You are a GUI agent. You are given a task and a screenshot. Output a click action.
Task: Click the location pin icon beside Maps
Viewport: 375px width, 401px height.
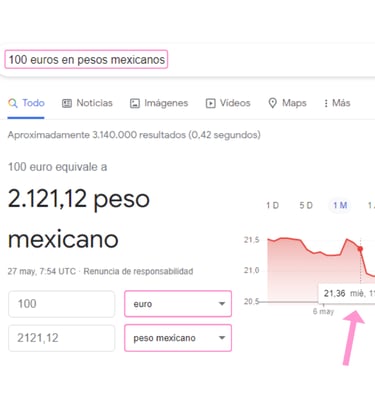[272, 103]
